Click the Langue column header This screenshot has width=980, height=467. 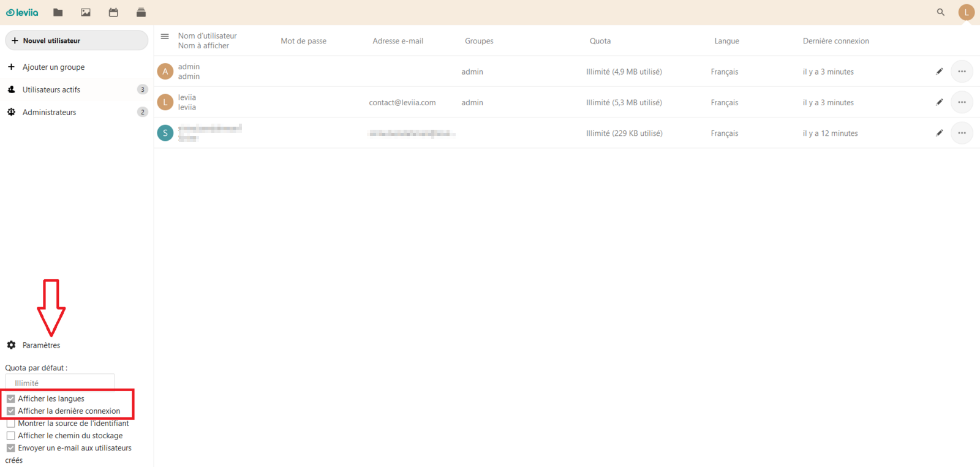click(x=726, y=41)
